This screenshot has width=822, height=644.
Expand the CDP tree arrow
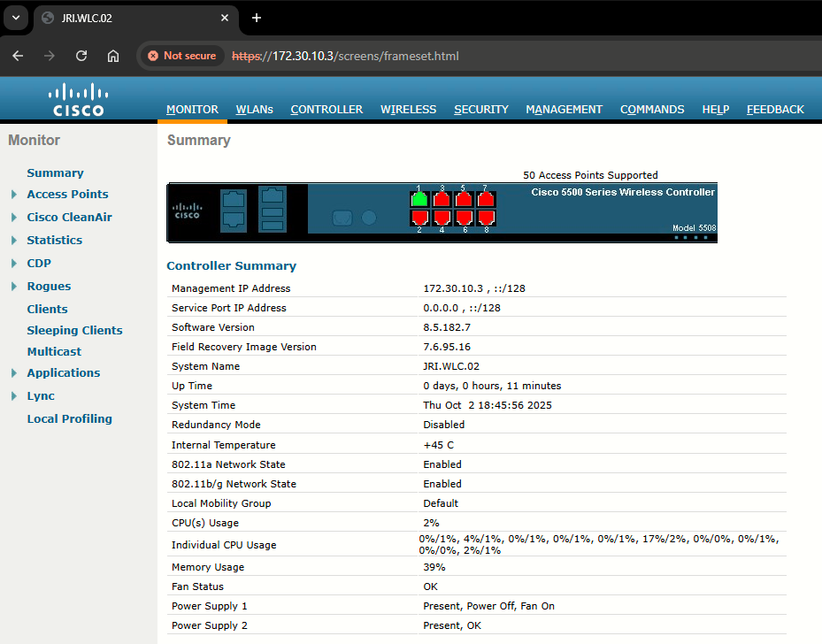[x=14, y=264]
